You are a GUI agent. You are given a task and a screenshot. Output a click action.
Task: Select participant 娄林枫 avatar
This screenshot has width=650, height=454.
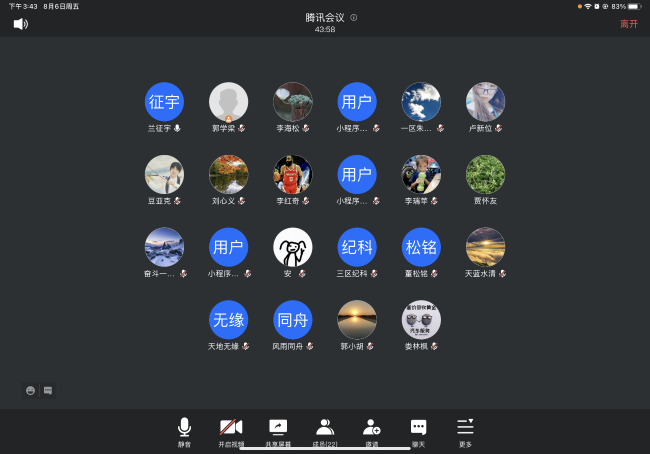[421, 320]
